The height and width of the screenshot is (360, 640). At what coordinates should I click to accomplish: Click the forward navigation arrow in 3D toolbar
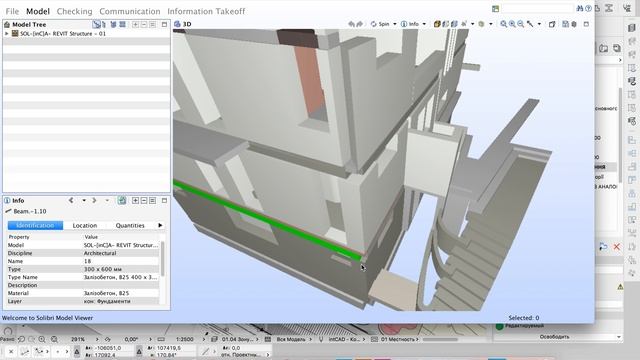pos(360,24)
